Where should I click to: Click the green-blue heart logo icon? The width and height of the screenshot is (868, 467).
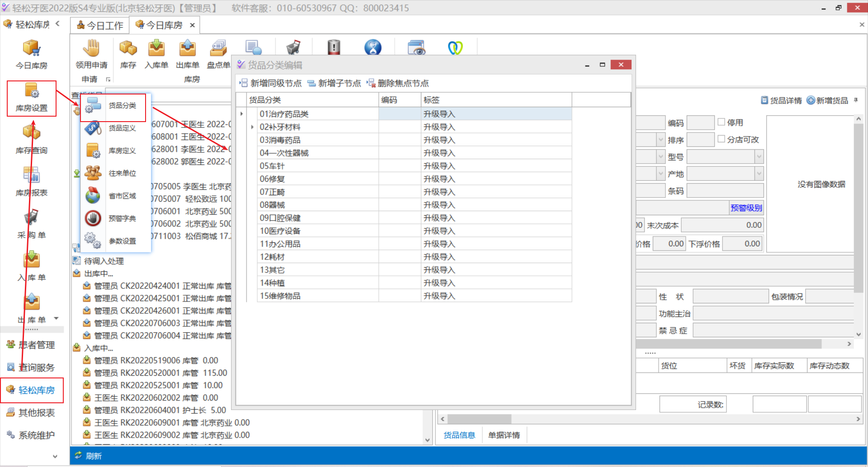[455, 47]
